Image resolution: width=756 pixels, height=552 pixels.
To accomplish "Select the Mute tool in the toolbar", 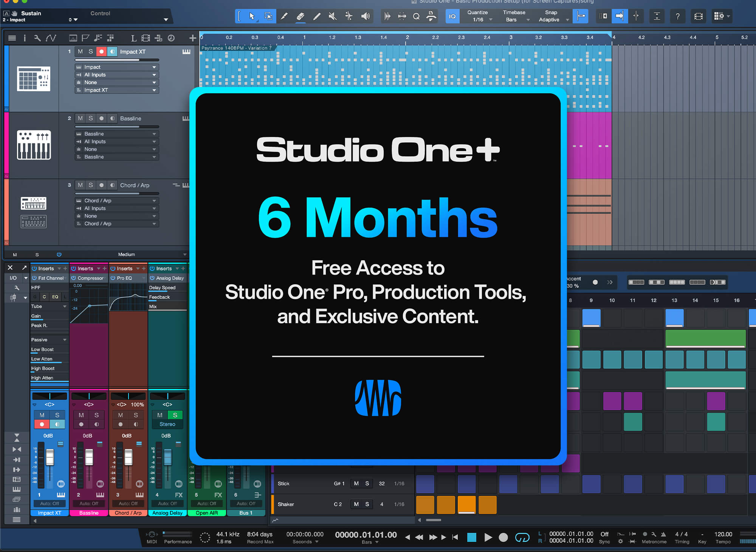I will [x=332, y=16].
